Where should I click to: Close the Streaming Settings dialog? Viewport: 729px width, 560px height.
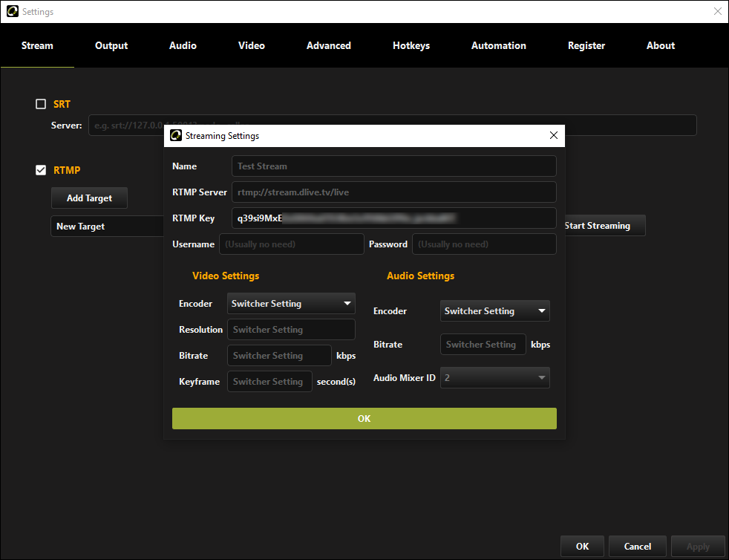click(x=553, y=135)
